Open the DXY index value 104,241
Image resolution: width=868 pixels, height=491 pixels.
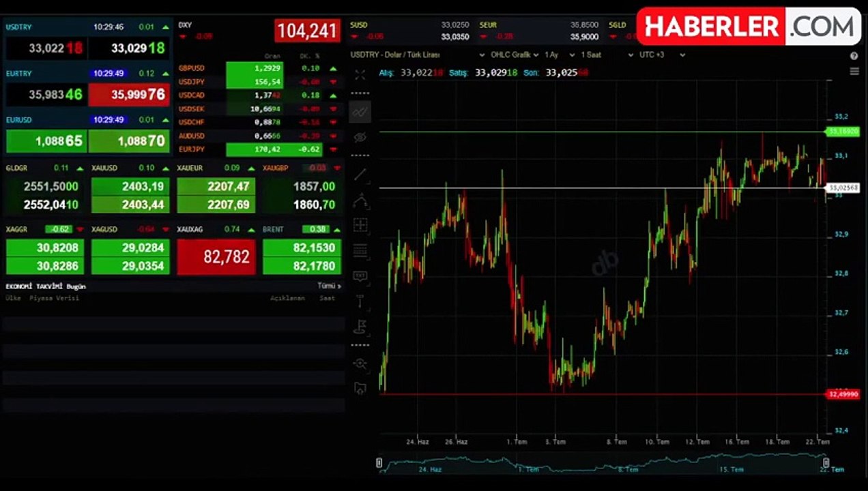pos(307,31)
